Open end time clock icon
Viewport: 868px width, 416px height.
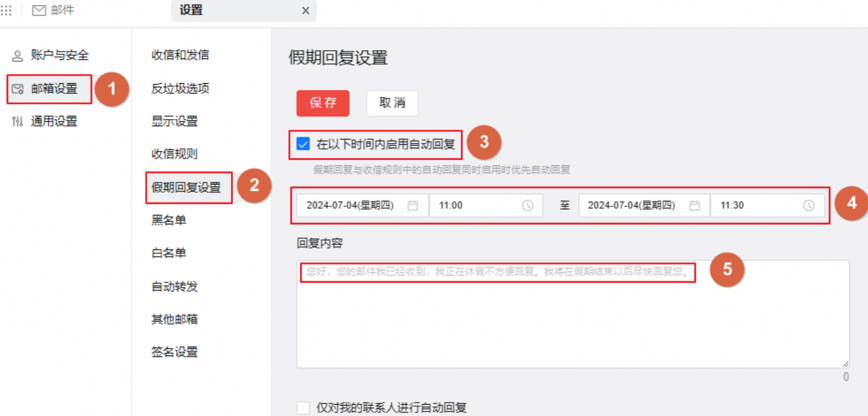[x=809, y=206]
